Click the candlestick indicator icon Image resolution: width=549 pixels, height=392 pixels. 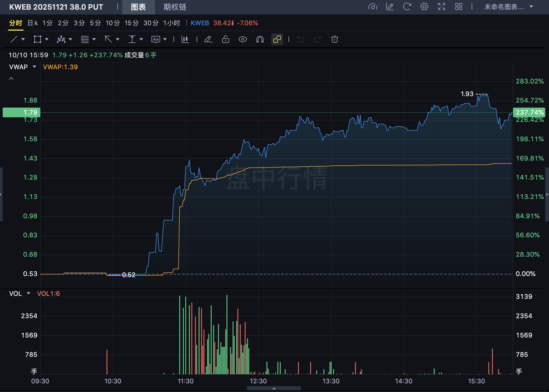coord(185,39)
